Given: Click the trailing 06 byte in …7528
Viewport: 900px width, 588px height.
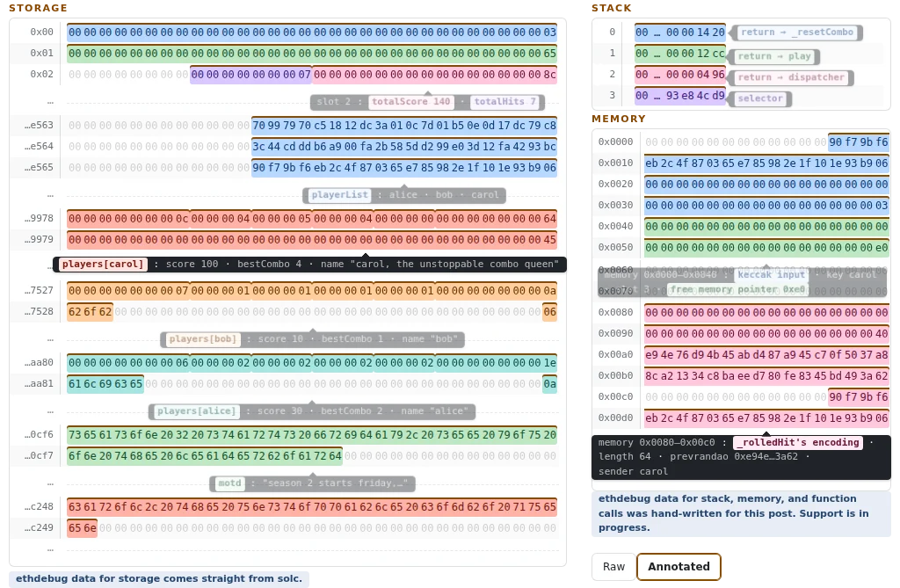Looking at the screenshot, I should [x=550, y=312].
